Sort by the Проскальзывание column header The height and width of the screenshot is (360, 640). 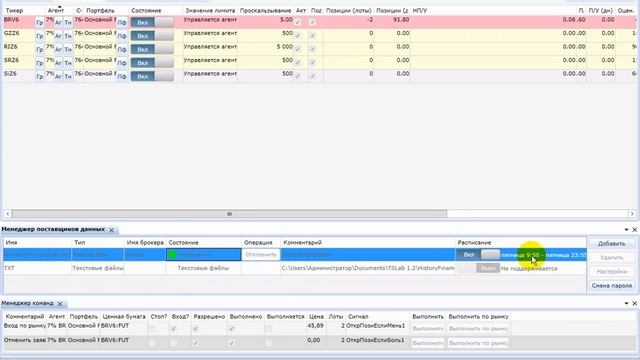265,11
